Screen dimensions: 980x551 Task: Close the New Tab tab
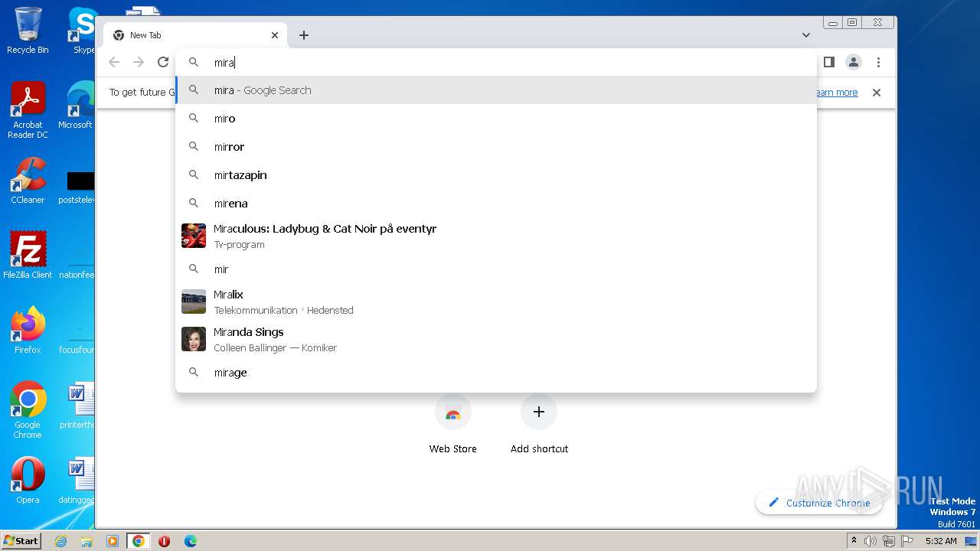click(275, 35)
